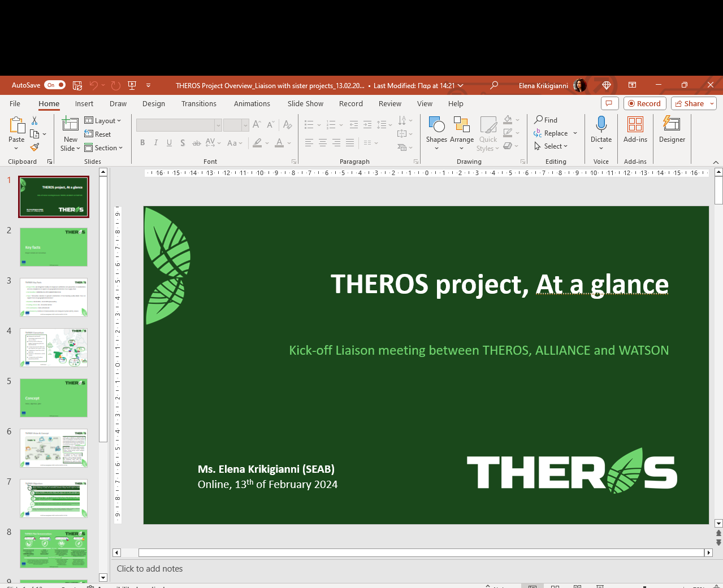723x588 pixels.
Task: Click the Increase Font Size icon
Action: point(257,125)
